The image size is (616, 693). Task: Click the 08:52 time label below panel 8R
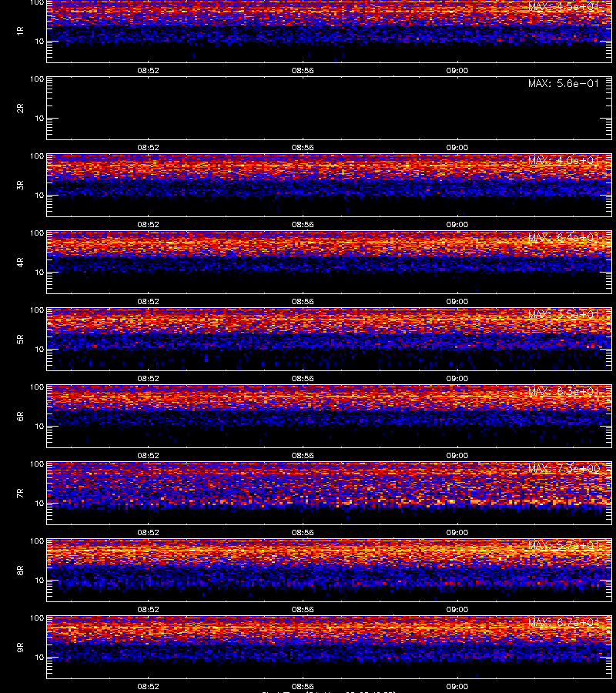coord(148,610)
